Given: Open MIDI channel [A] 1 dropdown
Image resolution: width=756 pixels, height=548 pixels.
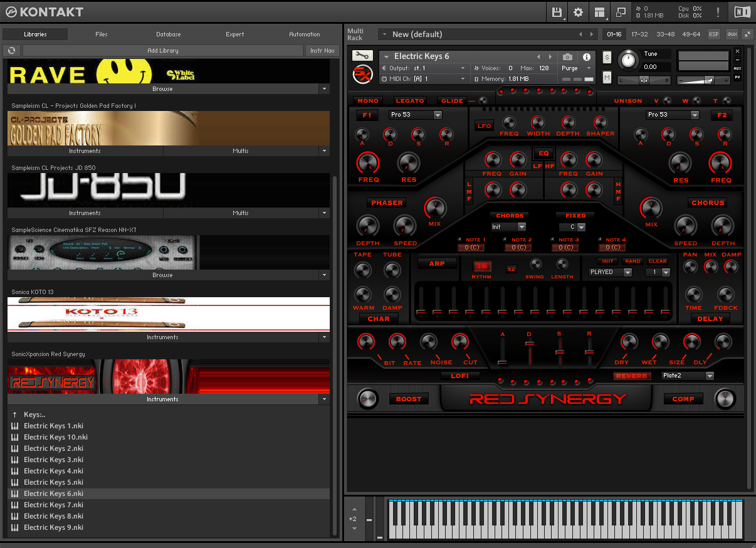Looking at the screenshot, I should pos(424,78).
